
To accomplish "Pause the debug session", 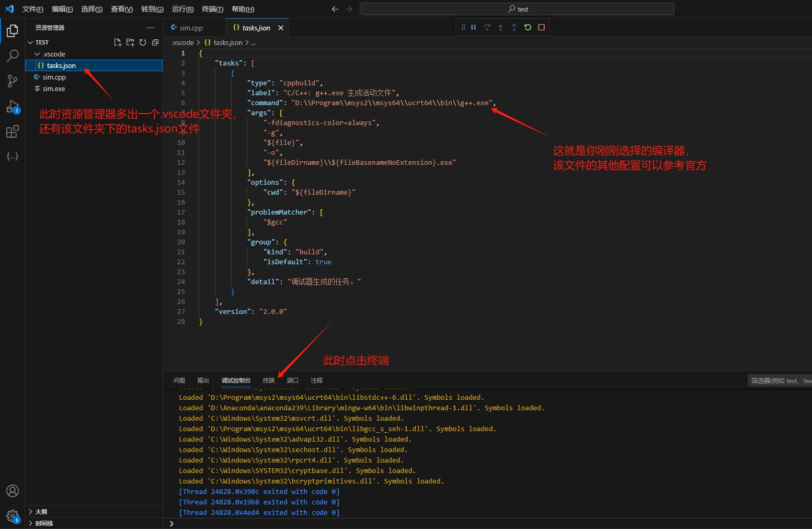I will click(473, 27).
